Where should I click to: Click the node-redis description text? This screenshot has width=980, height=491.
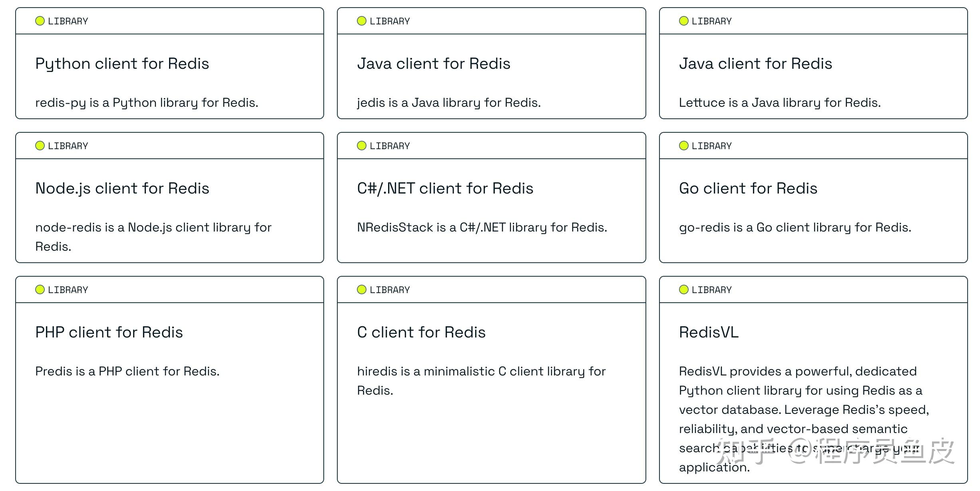(153, 237)
